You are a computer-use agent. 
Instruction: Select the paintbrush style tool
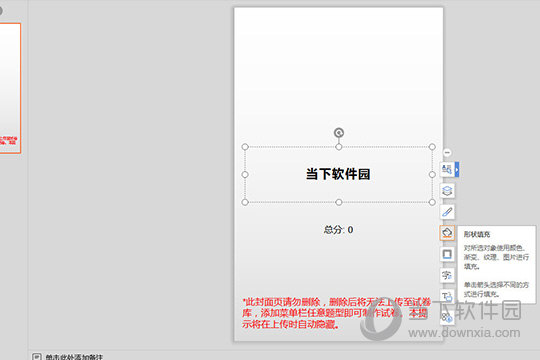point(447,212)
